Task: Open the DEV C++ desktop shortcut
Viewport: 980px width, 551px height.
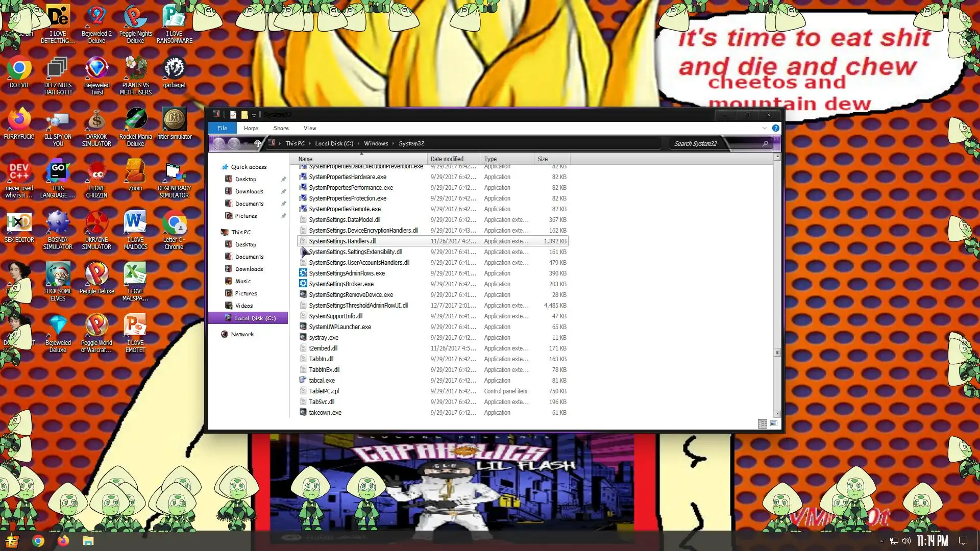Action: click(x=19, y=172)
